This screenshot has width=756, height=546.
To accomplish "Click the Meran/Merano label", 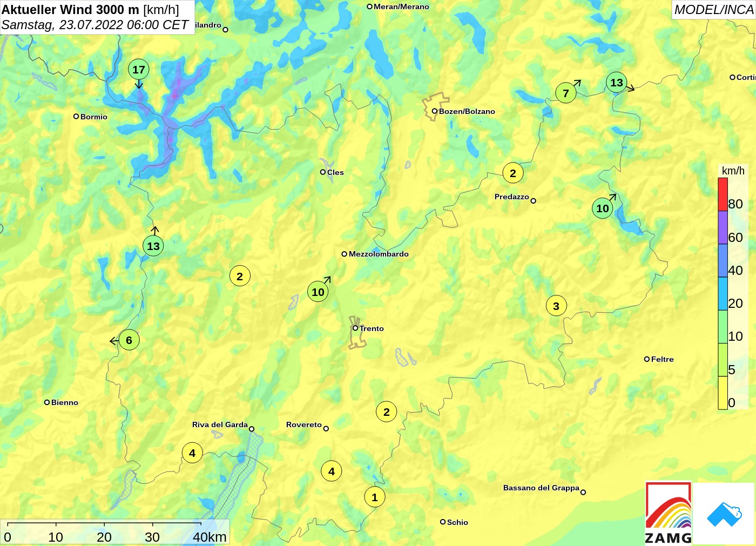I will tap(401, 6).
